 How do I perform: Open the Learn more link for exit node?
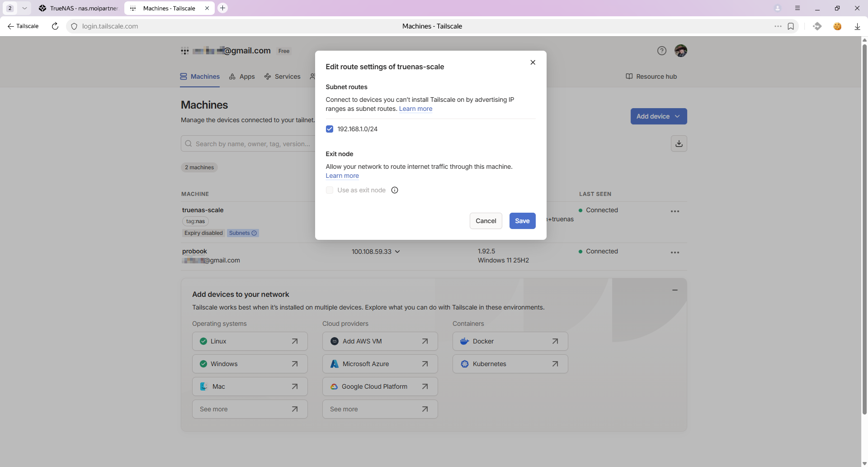tap(342, 176)
